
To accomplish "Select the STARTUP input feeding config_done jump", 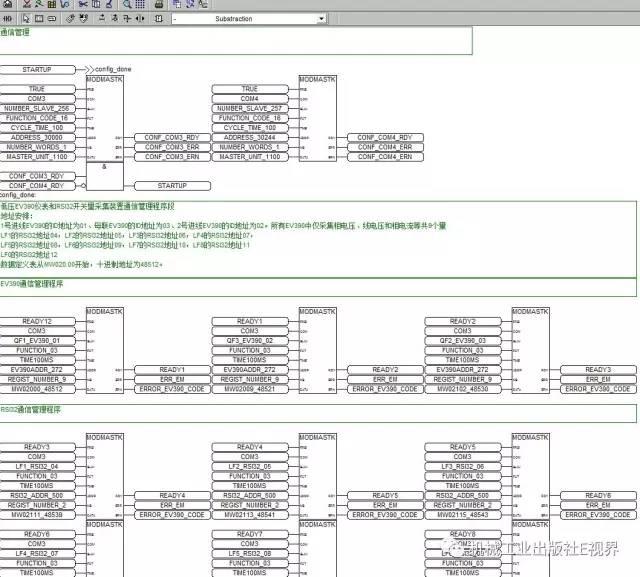I will (x=37, y=69).
